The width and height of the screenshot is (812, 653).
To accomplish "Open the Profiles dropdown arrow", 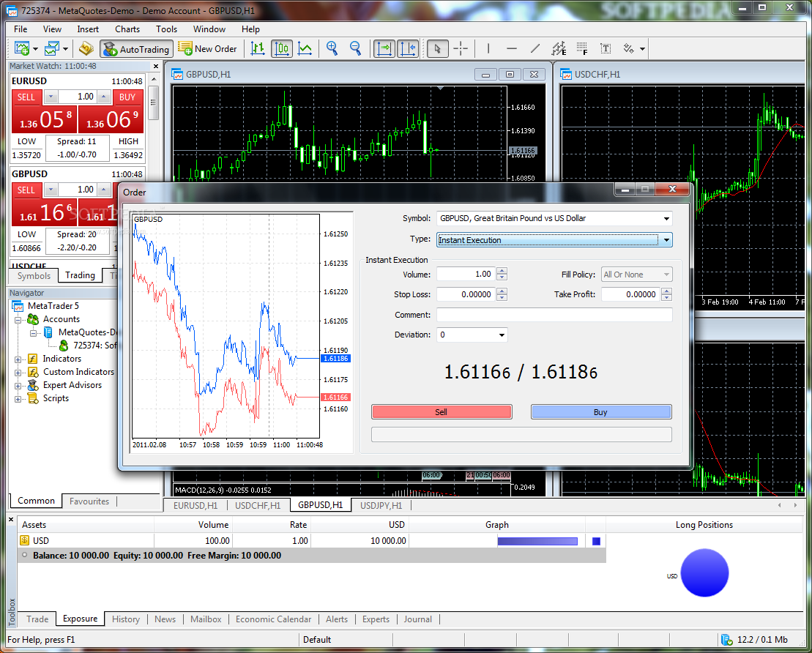I will pyautogui.click(x=65, y=49).
